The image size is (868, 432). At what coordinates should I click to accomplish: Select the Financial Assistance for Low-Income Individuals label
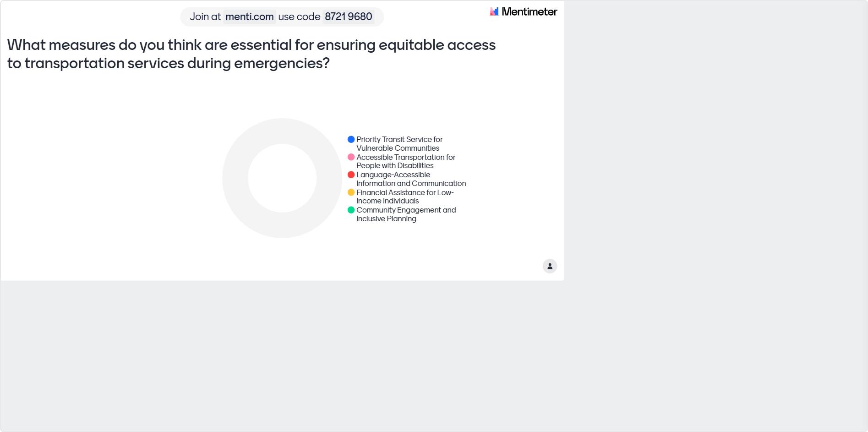(404, 197)
